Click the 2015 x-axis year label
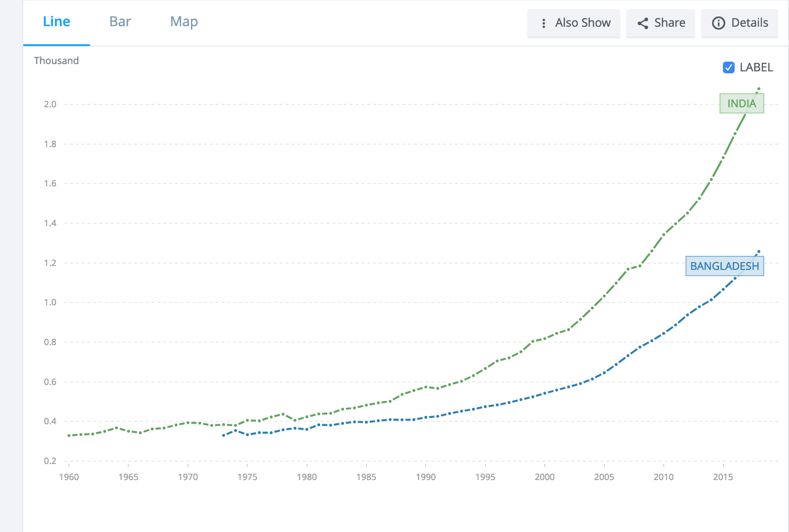This screenshot has height=532, width=789. 723,477
